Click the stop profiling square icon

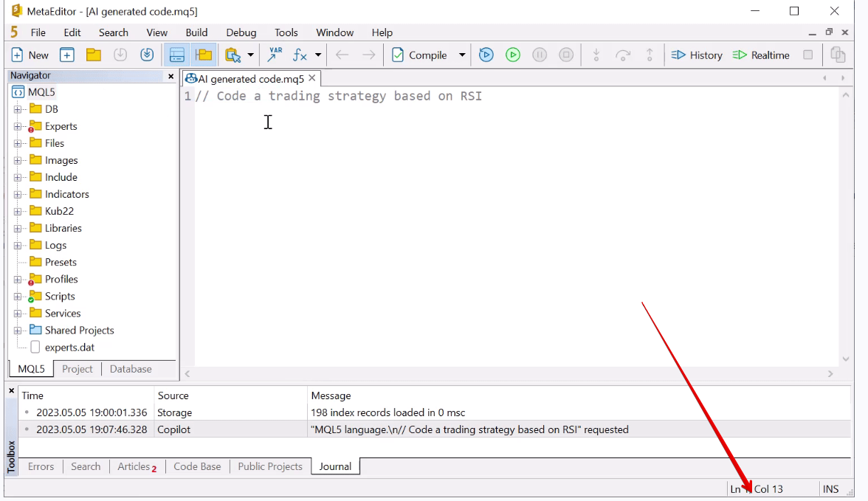point(807,55)
